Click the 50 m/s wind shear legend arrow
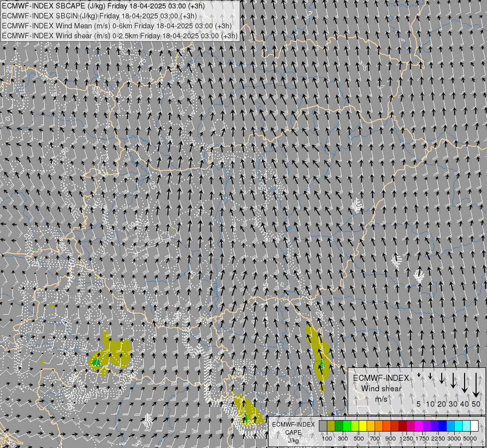 tap(476, 385)
